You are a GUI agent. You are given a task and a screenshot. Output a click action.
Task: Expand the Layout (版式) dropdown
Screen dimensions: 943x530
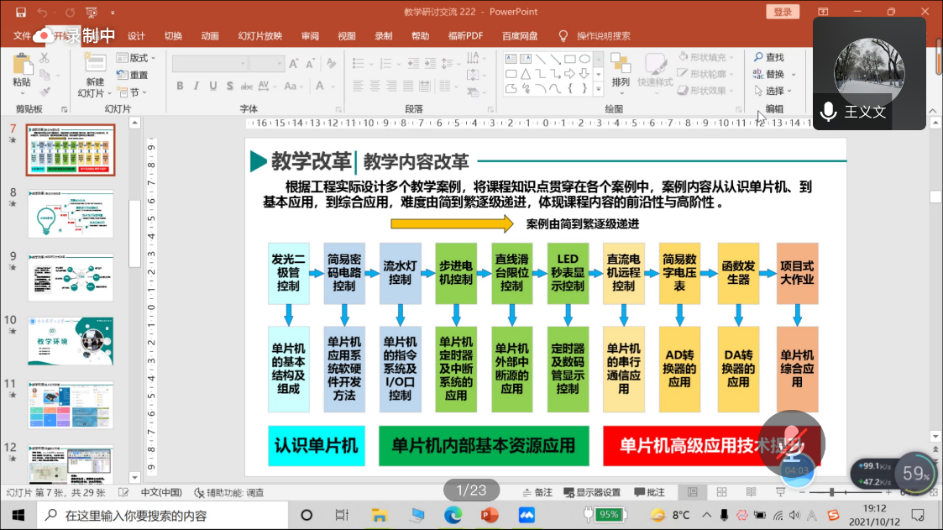click(137, 58)
